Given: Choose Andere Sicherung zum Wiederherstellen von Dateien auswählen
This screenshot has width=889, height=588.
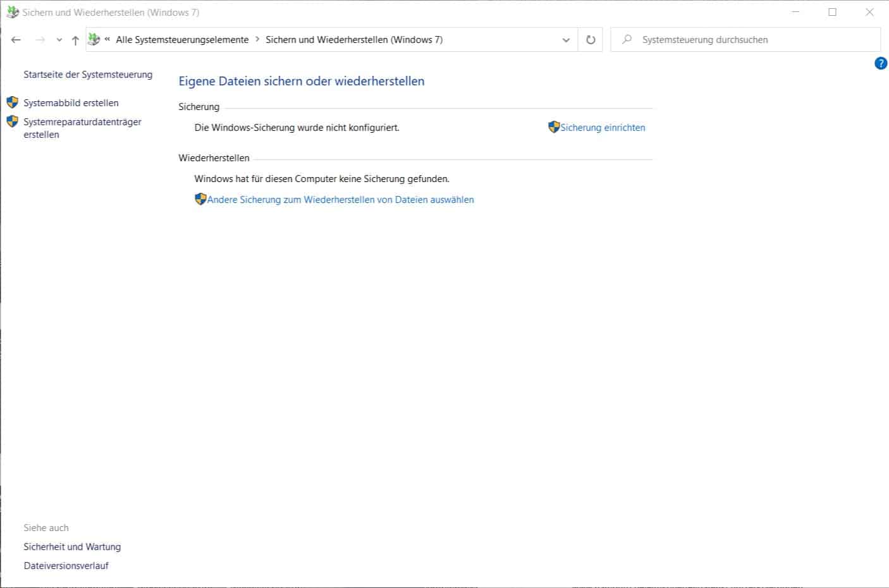Looking at the screenshot, I should coord(340,200).
